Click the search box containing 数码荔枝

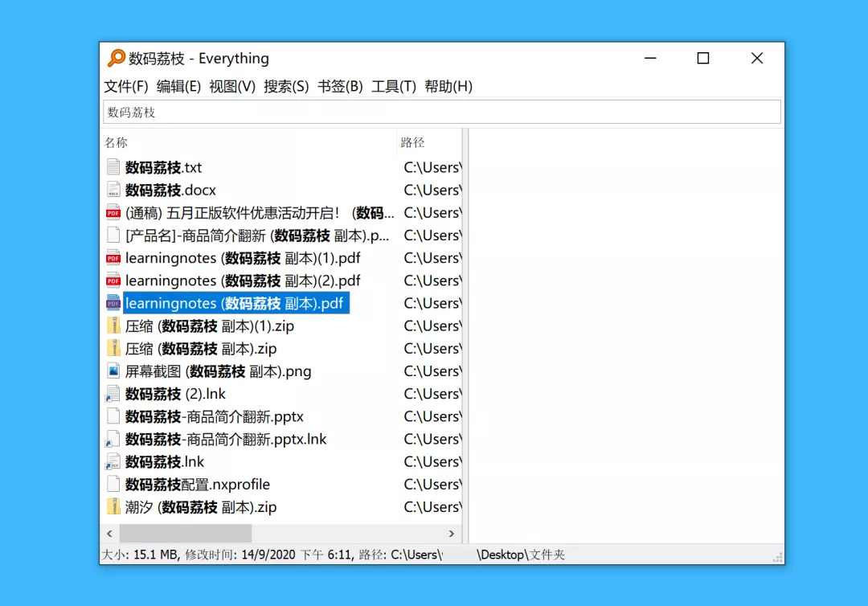pyautogui.click(x=442, y=113)
